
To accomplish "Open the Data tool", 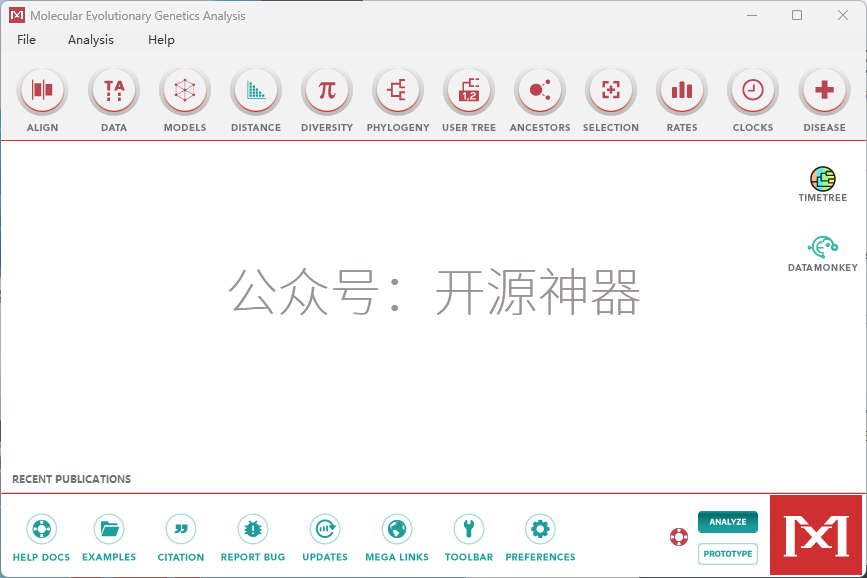I will 114,90.
